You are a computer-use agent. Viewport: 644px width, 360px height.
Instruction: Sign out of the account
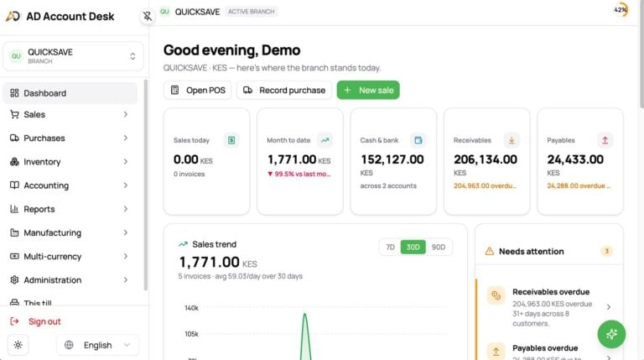tap(35, 321)
